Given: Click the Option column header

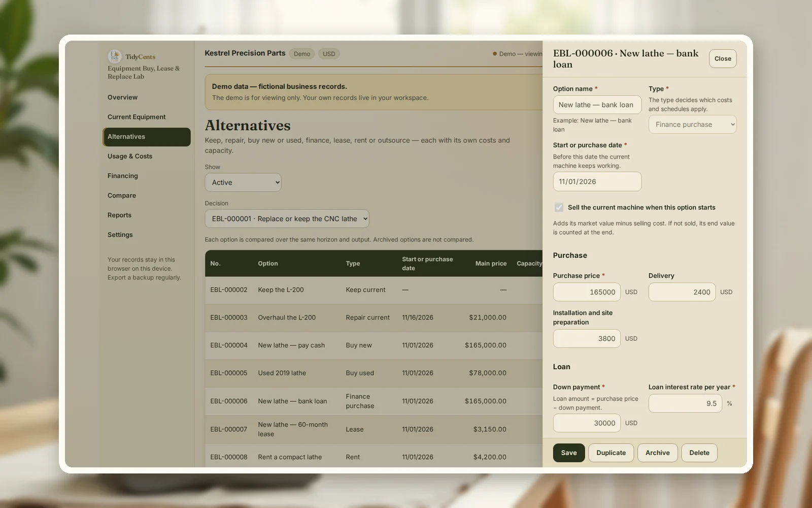Looking at the screenshot, I should [268, 263].
